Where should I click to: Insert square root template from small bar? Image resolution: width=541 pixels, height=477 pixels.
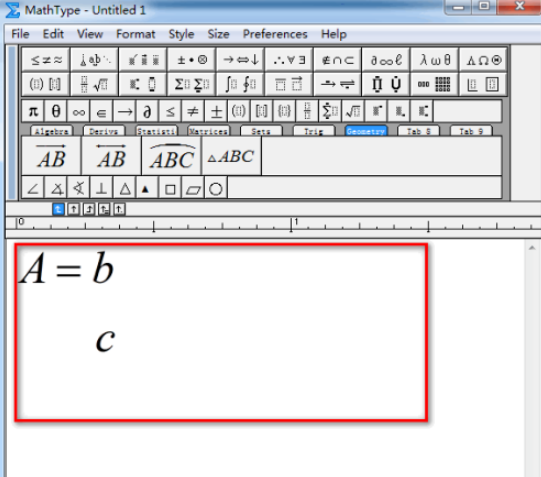point(353,111)
